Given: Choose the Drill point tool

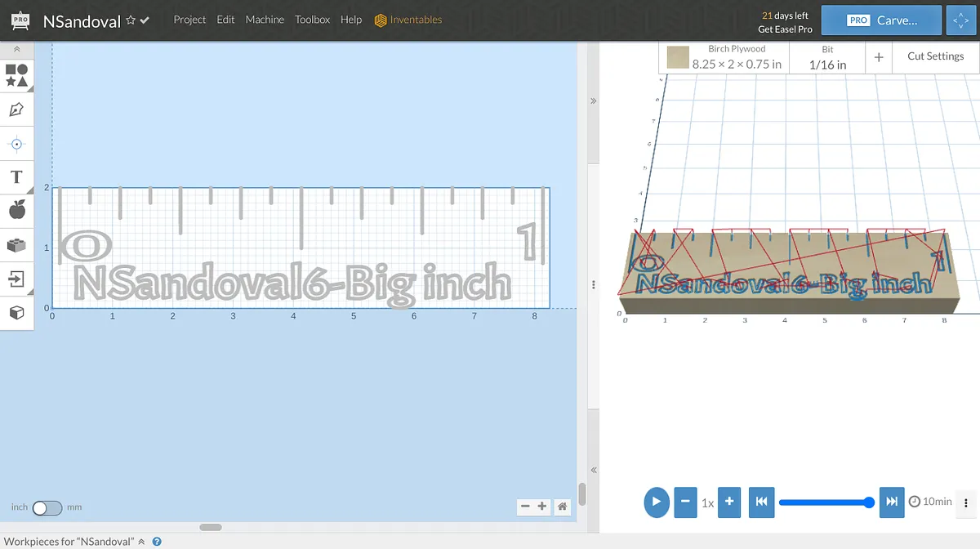Looking at the screenshot, I should pos(16,144).
